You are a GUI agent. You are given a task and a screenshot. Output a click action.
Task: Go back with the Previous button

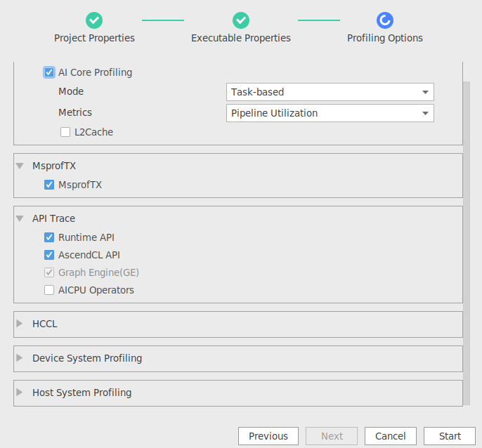[268, 435]
